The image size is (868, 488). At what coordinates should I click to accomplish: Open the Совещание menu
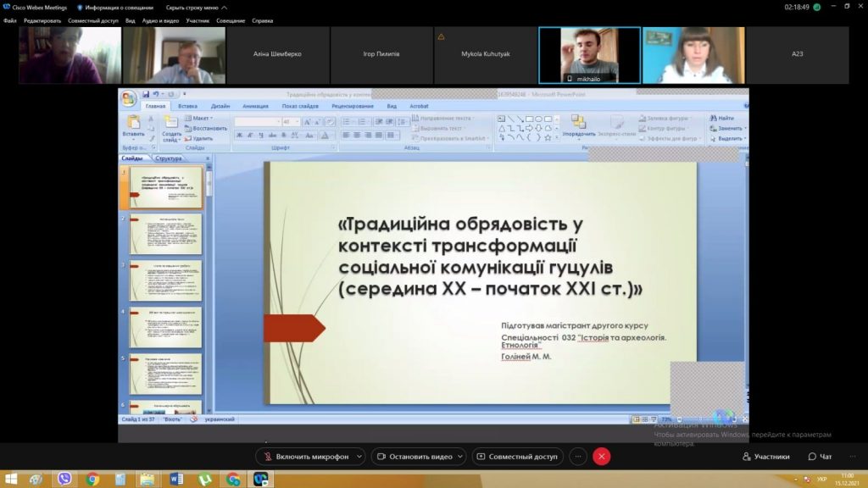(x=231, y=20)
